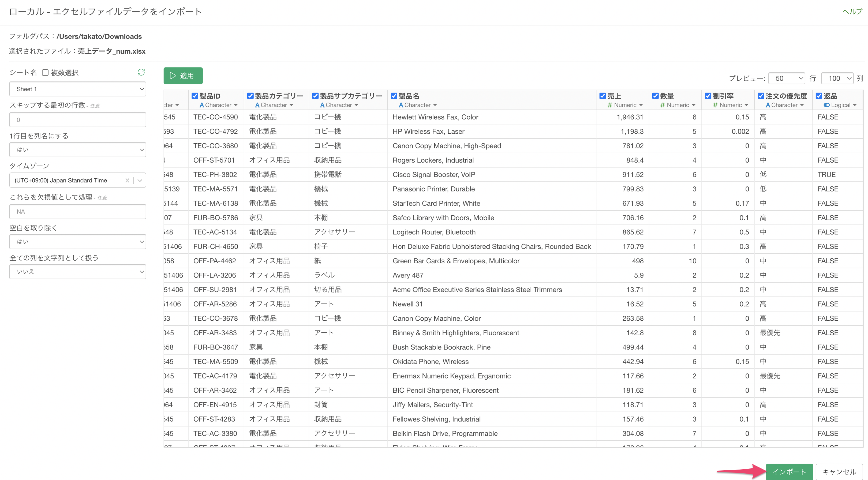Open the Sheet 1 sheet name dropdown

coord(77,89)
